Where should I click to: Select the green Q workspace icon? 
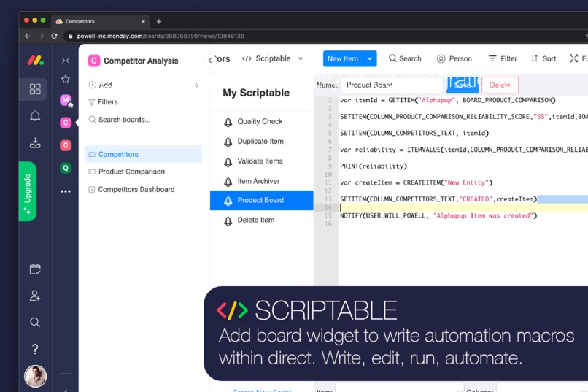[x=66, y=168]
